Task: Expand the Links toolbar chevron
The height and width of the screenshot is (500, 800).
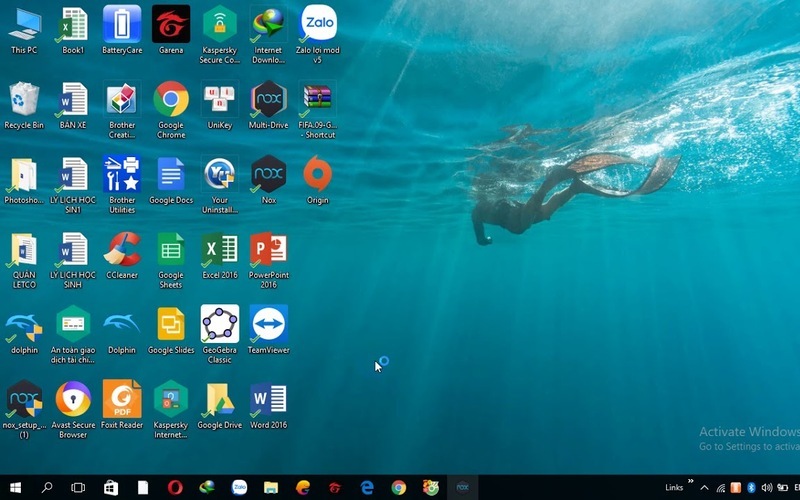Action: [690, 481]
